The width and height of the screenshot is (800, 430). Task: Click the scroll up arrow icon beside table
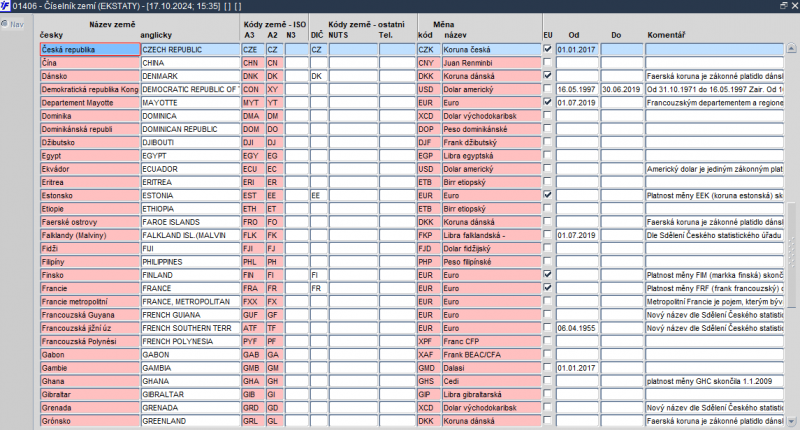click(791, 48)
